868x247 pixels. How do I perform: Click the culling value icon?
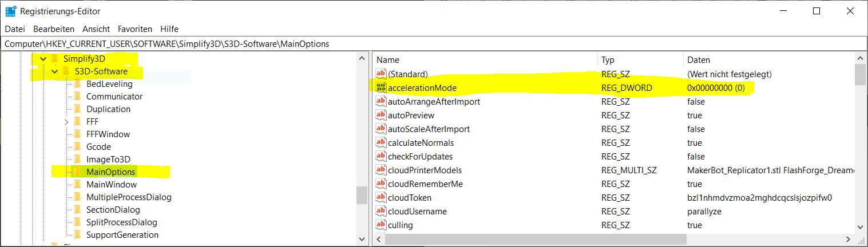[x=381, y=225]
